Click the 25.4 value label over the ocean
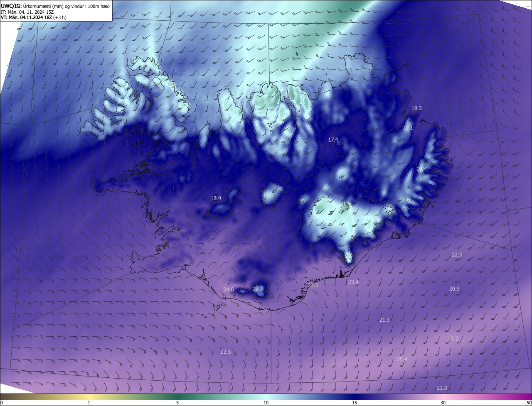Screen dimensions: 532x406 pyautogui.click(x=402, y=359)
